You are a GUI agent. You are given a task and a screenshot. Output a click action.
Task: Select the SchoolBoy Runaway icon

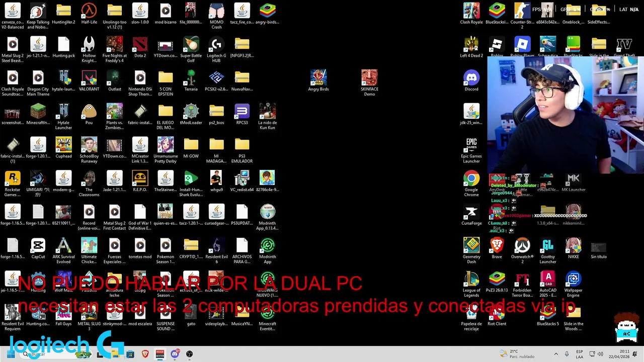[x=89, y=150]
